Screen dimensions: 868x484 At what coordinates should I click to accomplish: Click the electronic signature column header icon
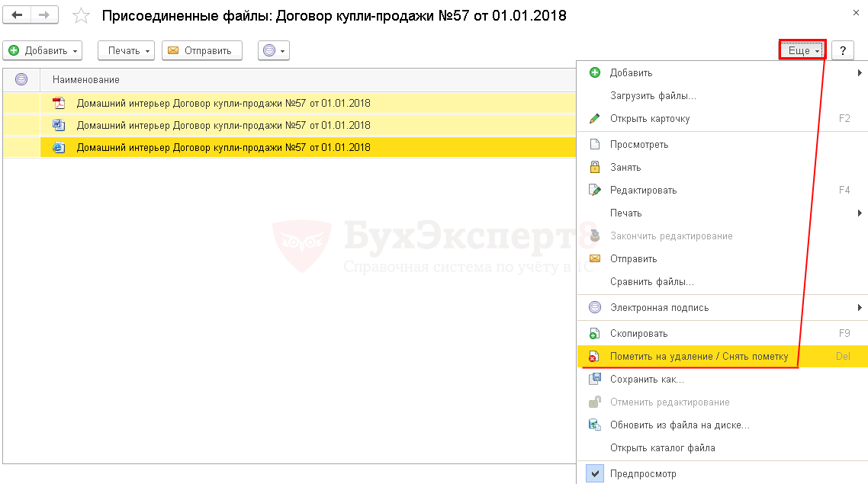[x=21, y=80]
